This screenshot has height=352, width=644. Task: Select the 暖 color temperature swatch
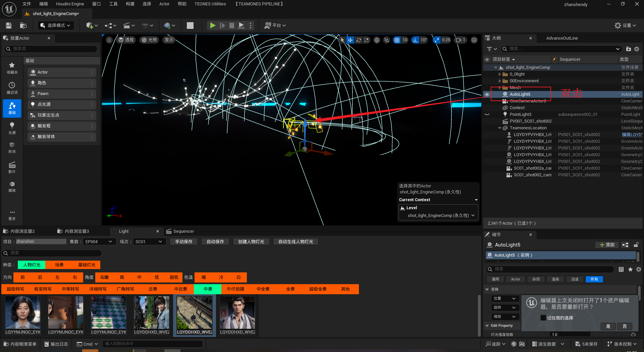204,277
